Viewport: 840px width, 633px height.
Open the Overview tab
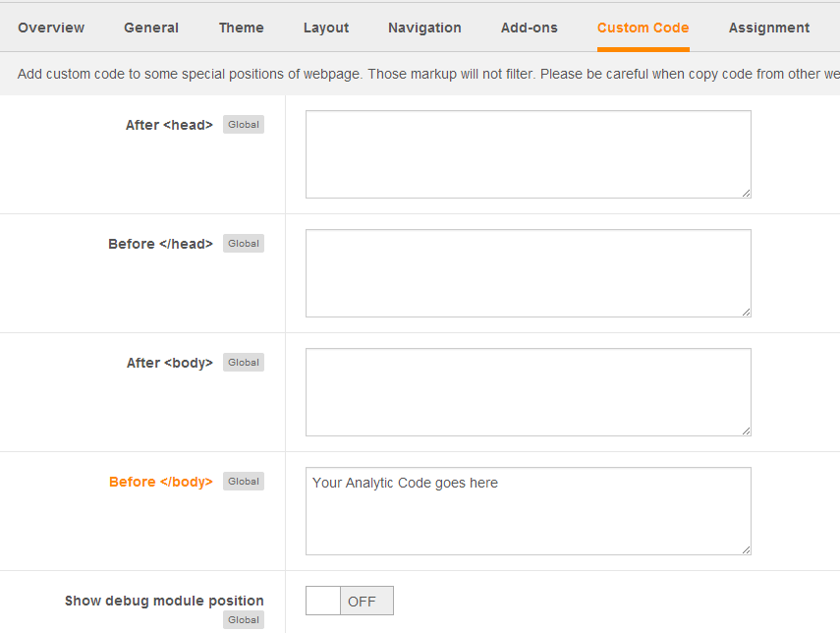tap(51, 28)
